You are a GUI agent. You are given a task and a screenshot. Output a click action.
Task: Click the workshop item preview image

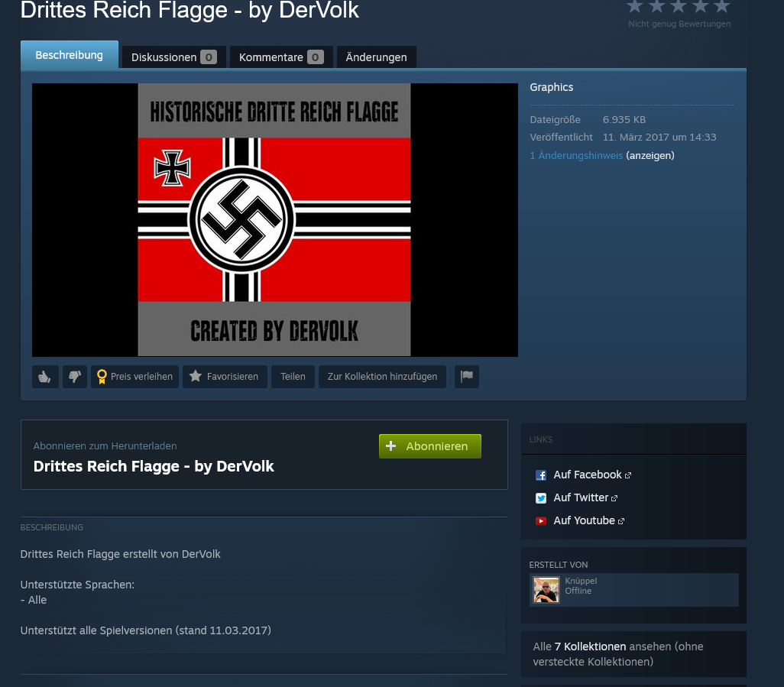(274, 220)
